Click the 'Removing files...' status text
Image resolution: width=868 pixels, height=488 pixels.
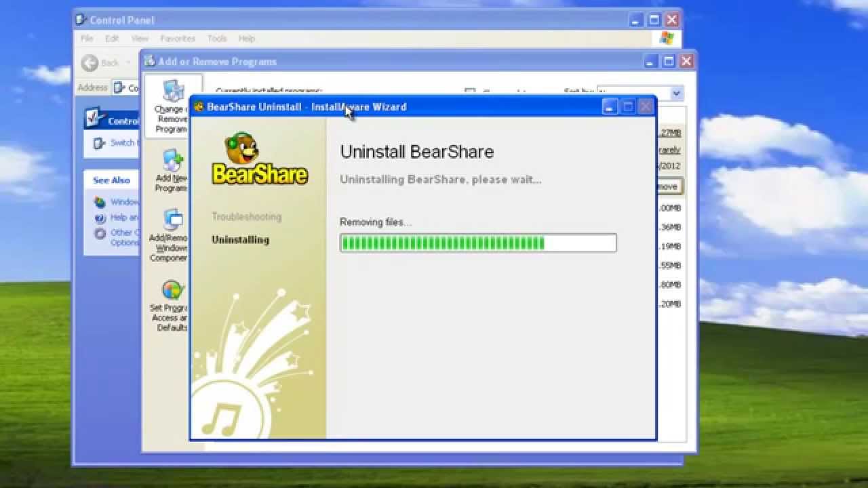click(x=376, y=222)
